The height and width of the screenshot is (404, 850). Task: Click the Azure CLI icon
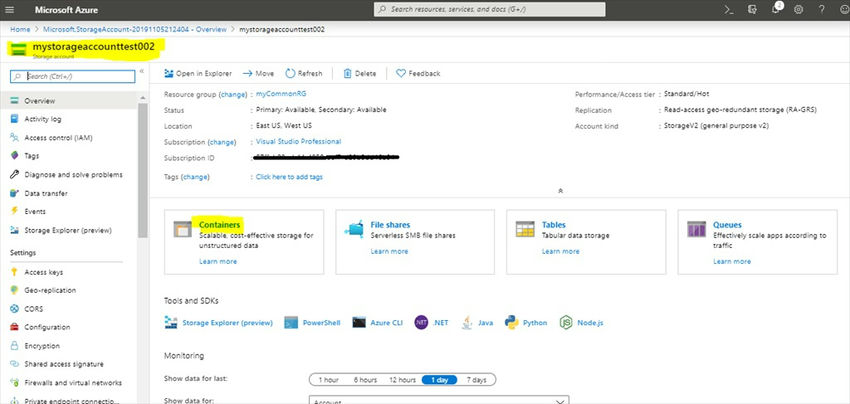(x=359, y=323)
